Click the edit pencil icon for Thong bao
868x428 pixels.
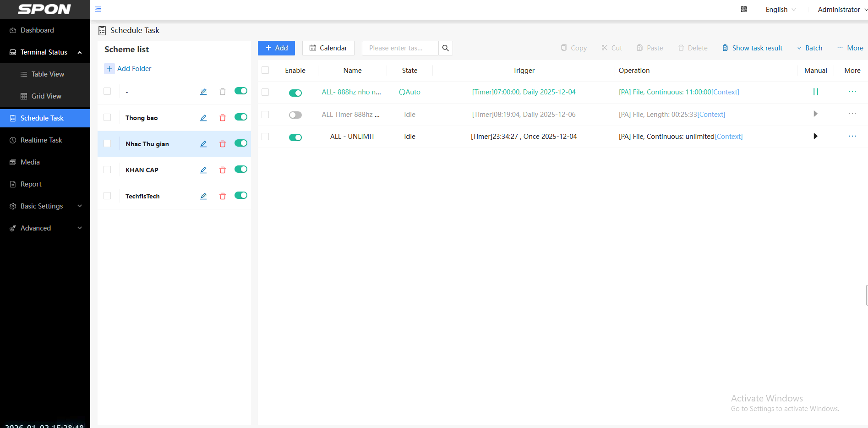203,118
